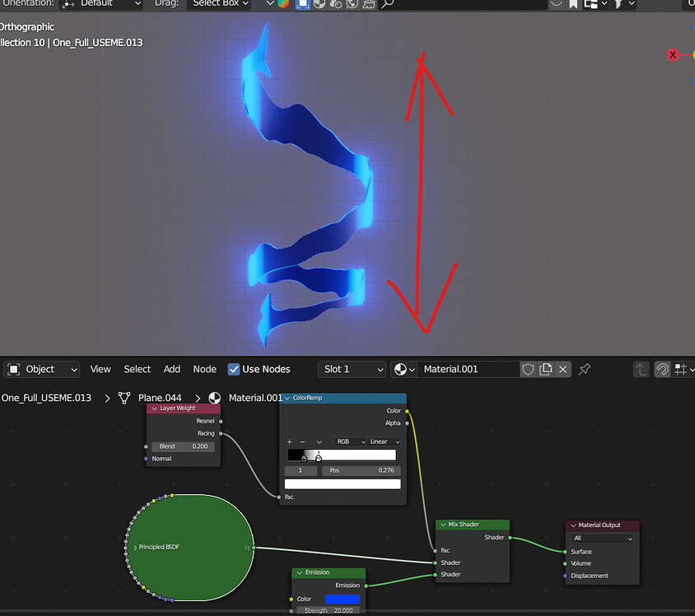Open RGB color mode dropdown
This screenshot has width=695, height=616.
350,442
